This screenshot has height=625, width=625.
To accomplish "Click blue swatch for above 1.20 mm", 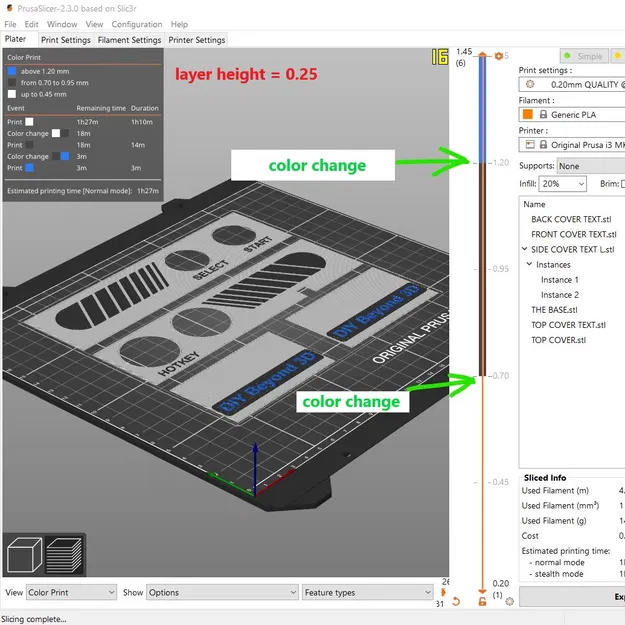I will (12, 71).
